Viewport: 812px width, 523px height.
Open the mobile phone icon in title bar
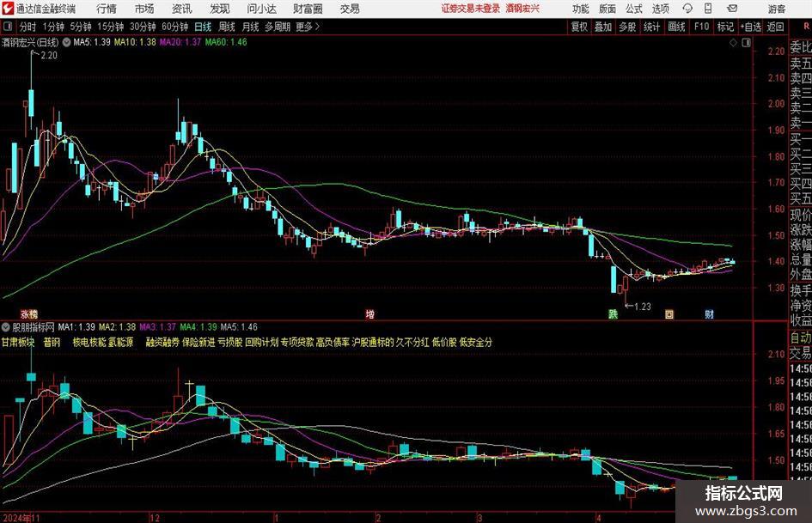[708, 9]
